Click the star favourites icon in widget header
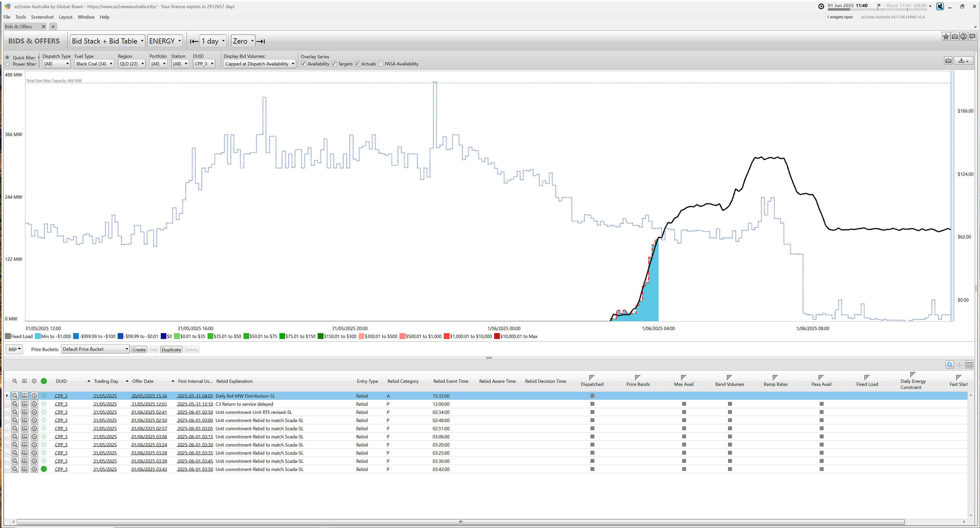The width and height of the screenshot is (980, 528). click(x=946, y=36)
